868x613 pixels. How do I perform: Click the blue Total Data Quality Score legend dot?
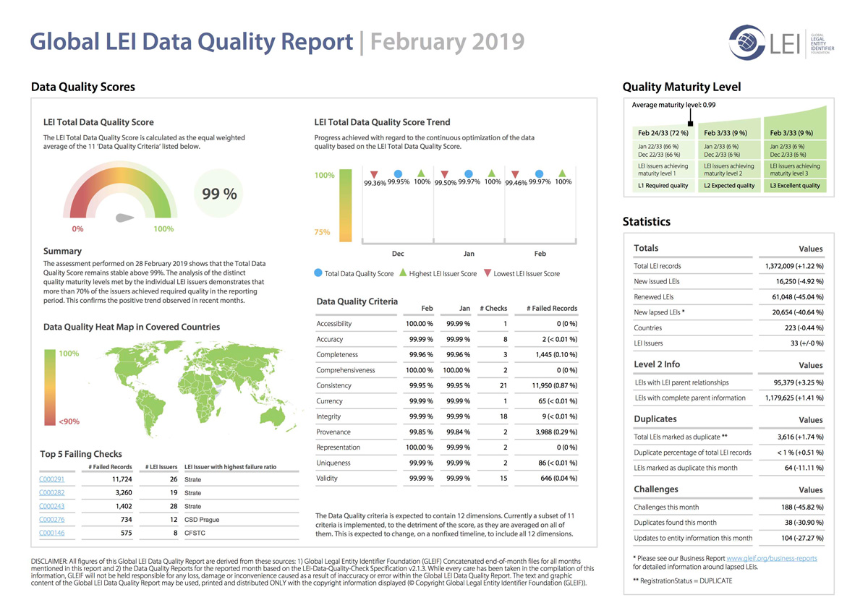point(318,273)
